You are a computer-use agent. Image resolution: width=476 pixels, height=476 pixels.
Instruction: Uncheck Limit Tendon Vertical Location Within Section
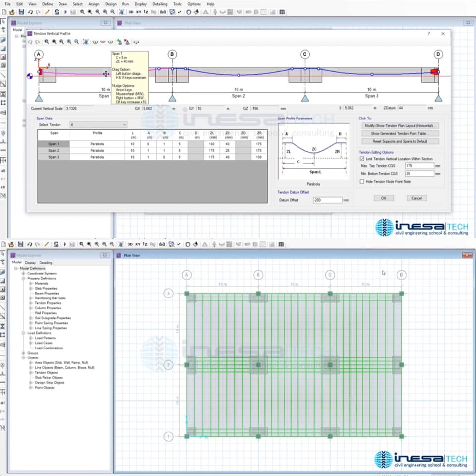[362, 159]
